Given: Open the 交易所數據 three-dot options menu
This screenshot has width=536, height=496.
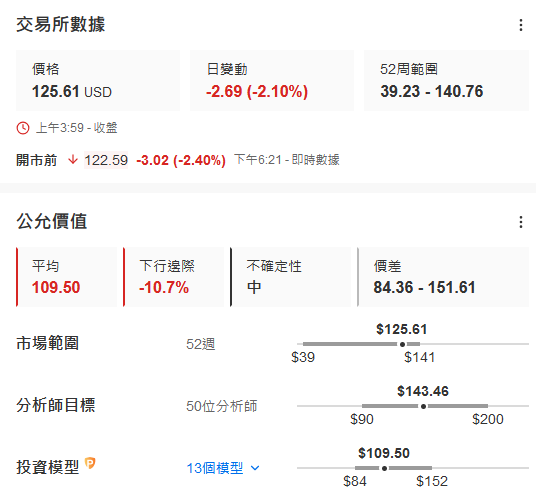Looking at the screenshot, I should (x=521, y=25).
